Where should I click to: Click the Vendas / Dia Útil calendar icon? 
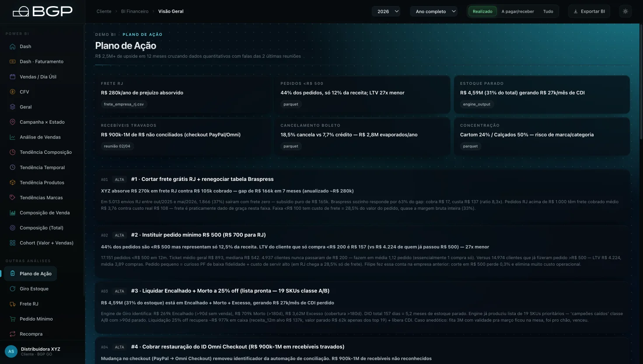[13, 76]
